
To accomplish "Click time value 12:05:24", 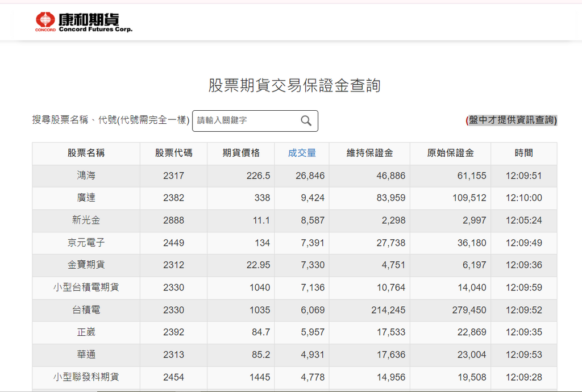I will (x=523, y=220).
